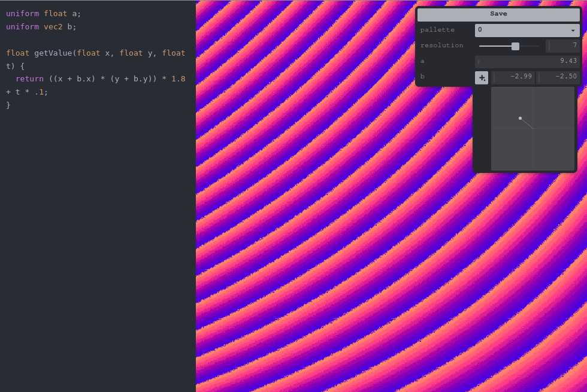Click the return keyword in the editor
The height and width of the screenshot is (392, 587).
29,78
